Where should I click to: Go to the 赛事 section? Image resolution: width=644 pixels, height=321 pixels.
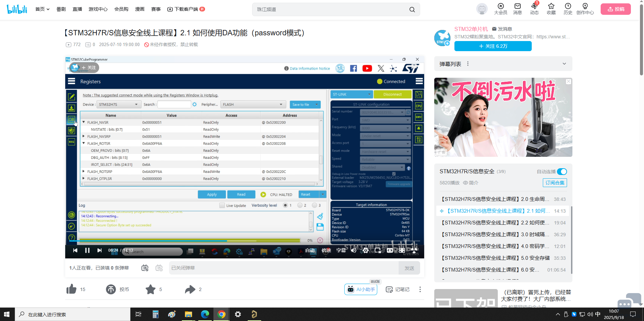click(x=156, y=9)
